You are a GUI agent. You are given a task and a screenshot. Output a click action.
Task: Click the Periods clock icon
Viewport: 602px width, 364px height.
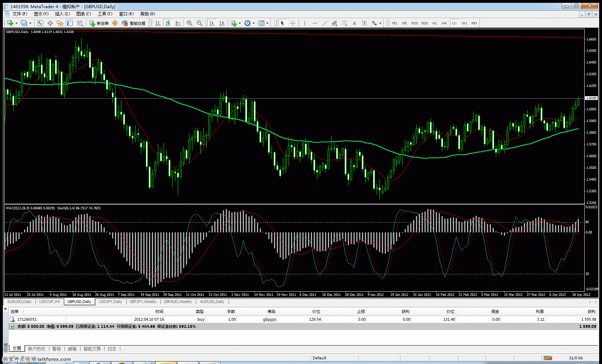[247, 23]
